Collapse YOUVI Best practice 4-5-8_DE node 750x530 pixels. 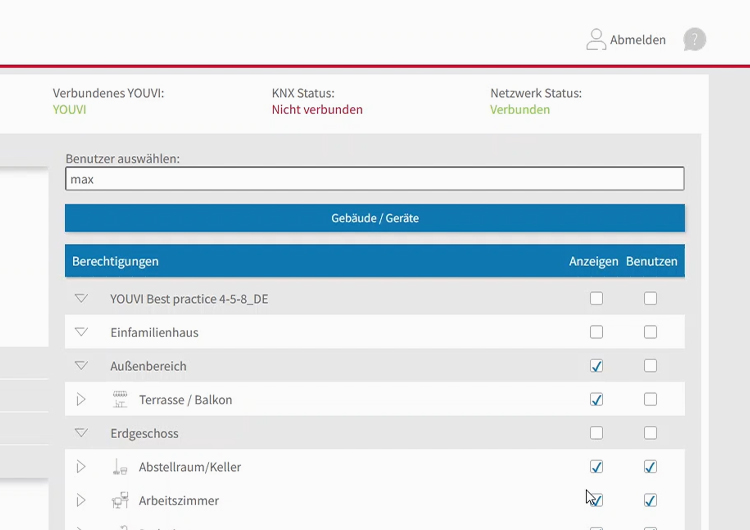(x=81, y=298)
